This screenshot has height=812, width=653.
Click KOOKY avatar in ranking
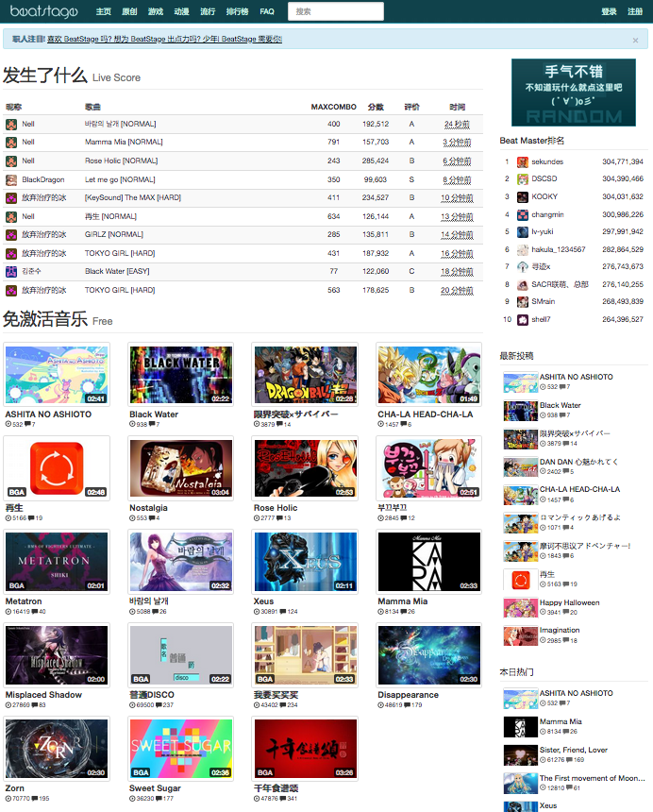tap(523, 196)
